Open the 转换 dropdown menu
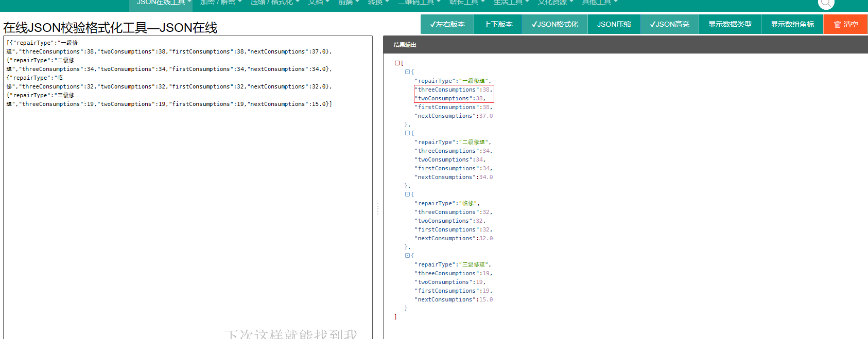 point(378,3)
